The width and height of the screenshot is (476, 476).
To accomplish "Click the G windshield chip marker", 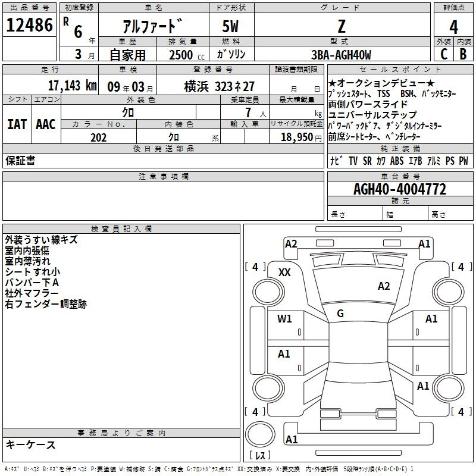I will (340, 314).
